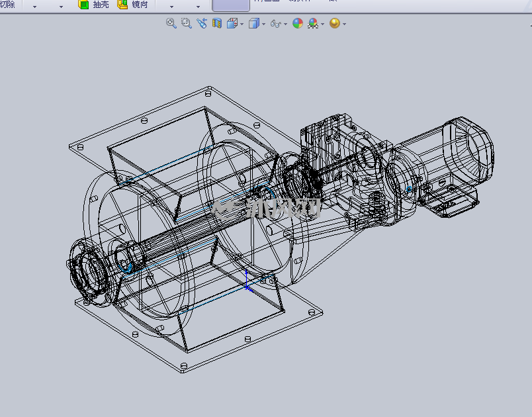Expand the Apply Scene dropdown arrow

[323, 24]
